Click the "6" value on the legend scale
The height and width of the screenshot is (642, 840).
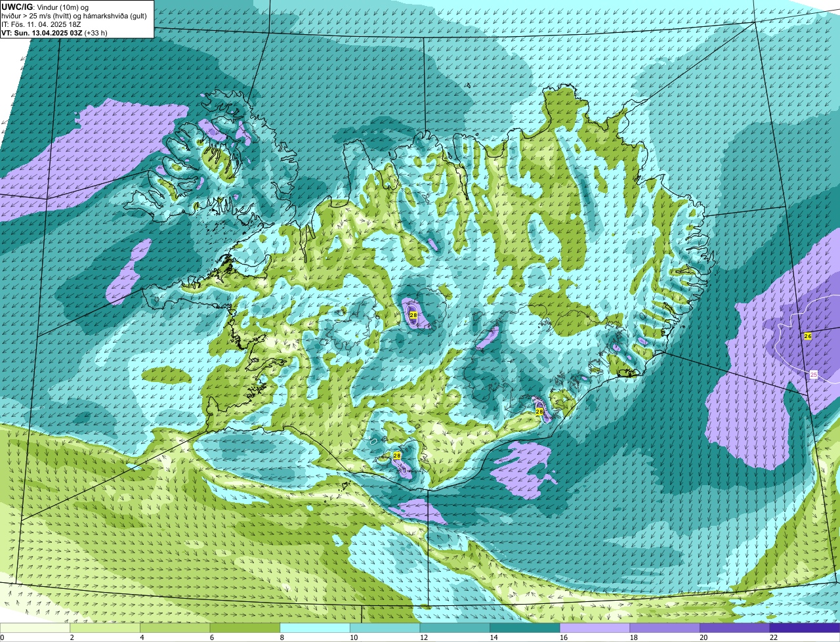[212, 637]
